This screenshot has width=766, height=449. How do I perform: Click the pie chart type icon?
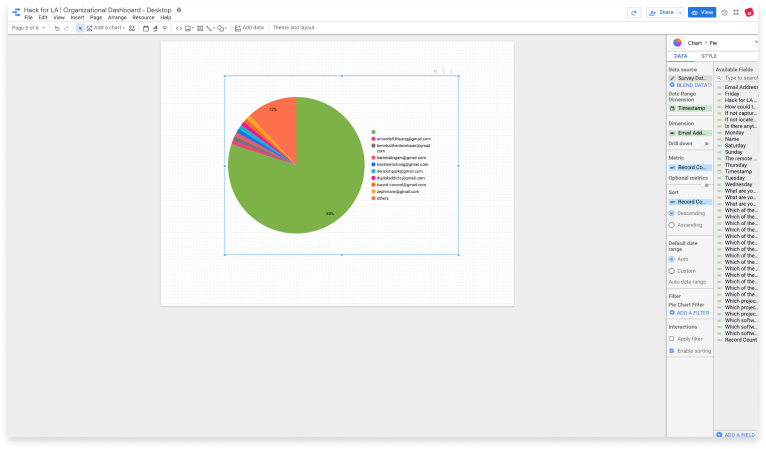click(x=677, y=43)
